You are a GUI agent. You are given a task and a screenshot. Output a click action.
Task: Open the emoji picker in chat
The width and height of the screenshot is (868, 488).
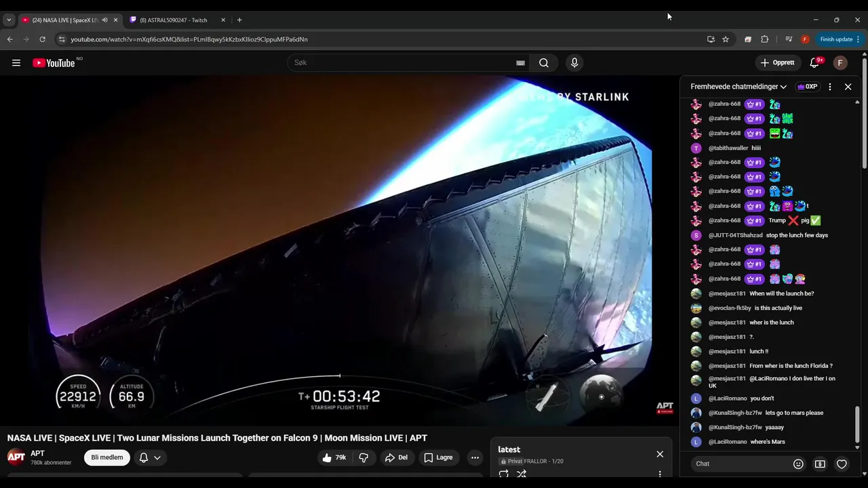[x=798, y=464]
